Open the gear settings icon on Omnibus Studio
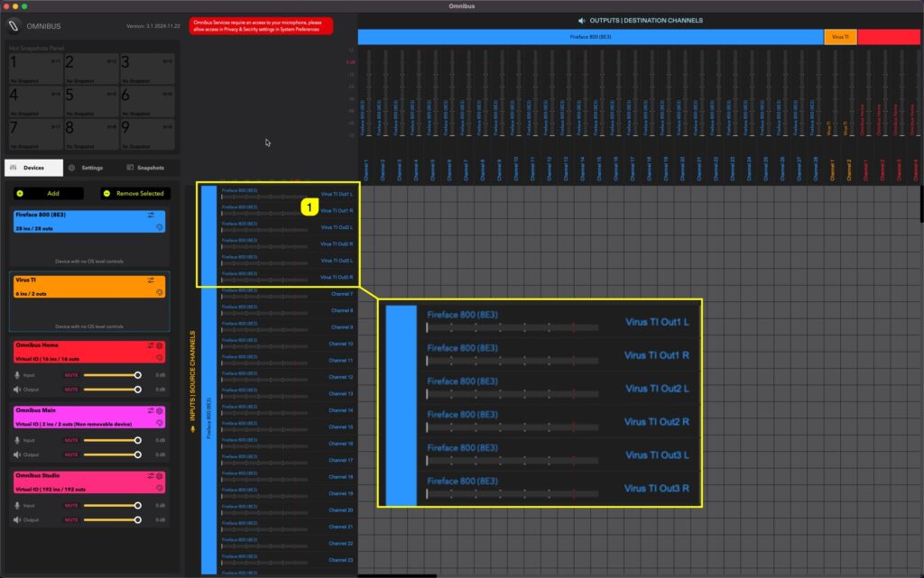924x578 pixels. (157, 476)
